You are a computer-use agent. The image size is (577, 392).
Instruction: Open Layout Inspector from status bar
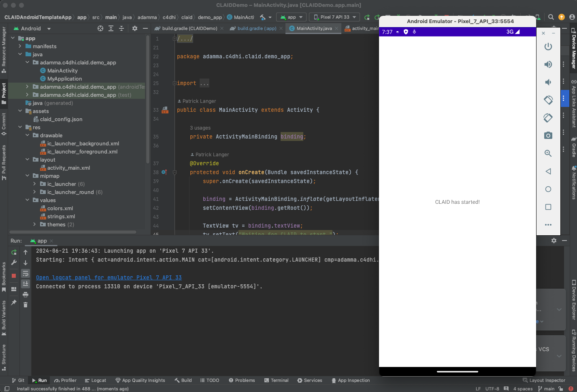[x=544, y=380]
